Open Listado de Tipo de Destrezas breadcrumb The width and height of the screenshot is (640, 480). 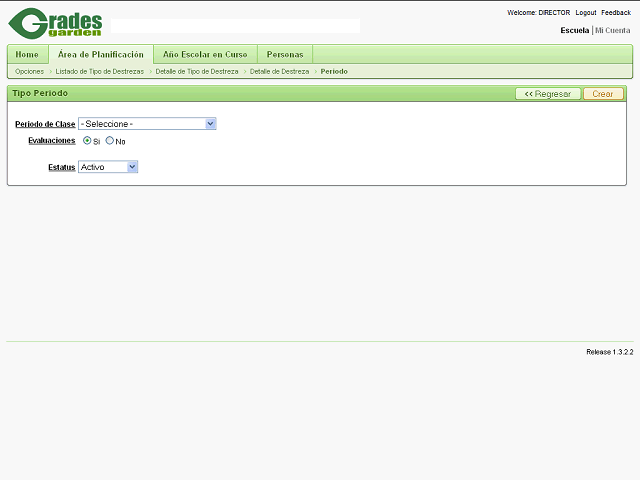(100, 71)
